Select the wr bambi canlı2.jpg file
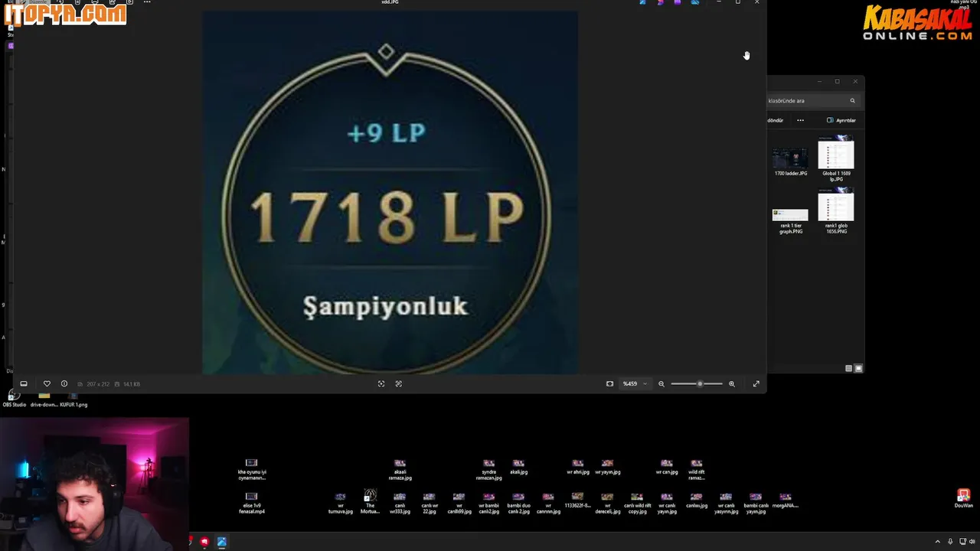This screenshot has height=551, width=980. pos(488,504)
